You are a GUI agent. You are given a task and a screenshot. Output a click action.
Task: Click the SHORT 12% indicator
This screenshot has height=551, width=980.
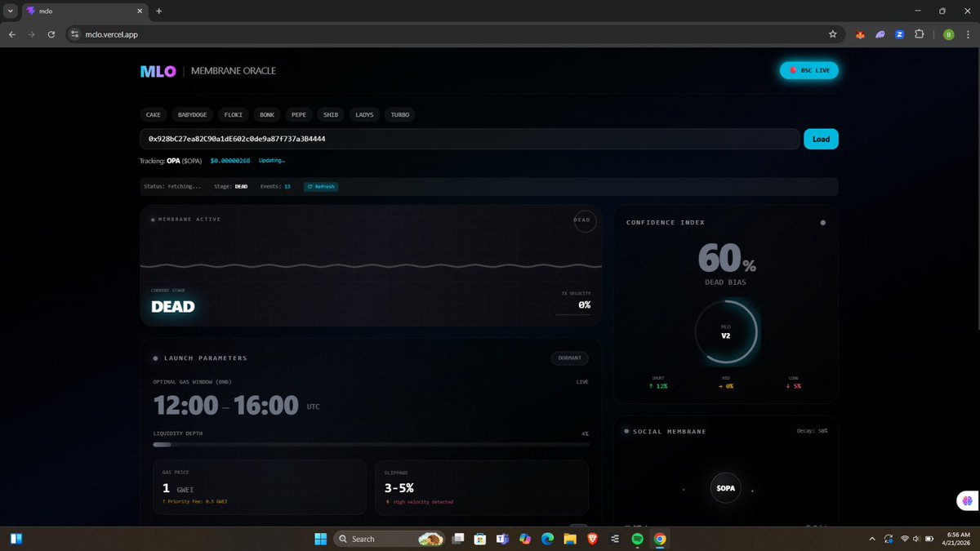[x=659, y=381]
